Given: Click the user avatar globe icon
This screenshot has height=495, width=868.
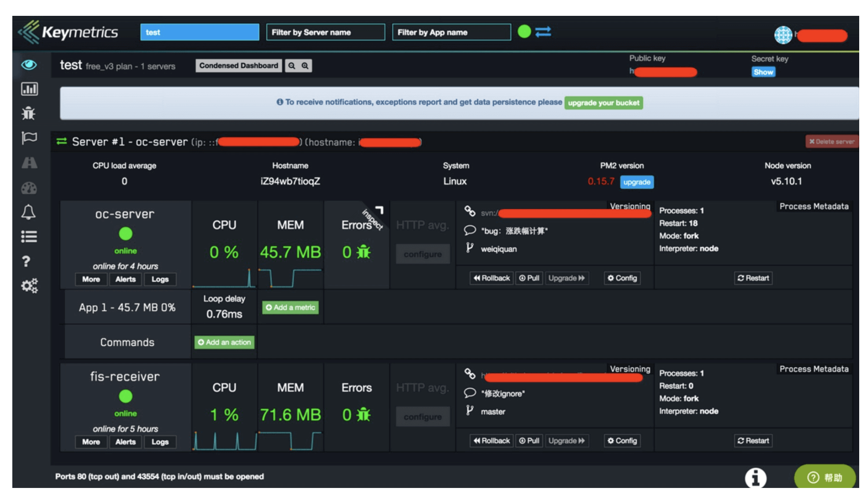Looking at the screenshot, I should [783, 35].
